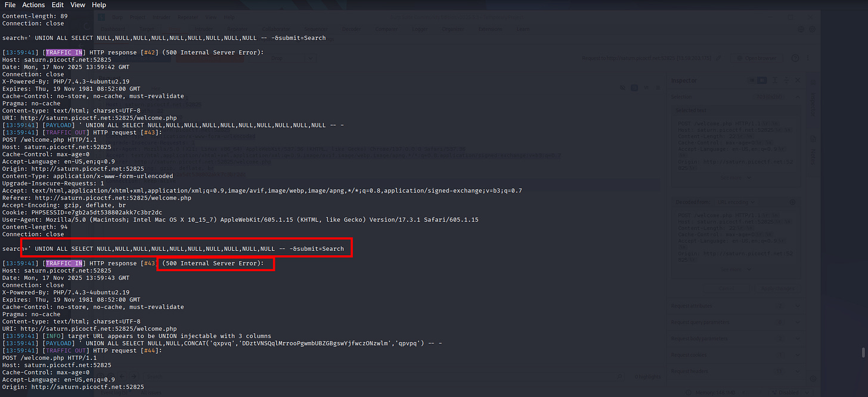Open Decoder tab in Burp window behind

coord(351,28)
